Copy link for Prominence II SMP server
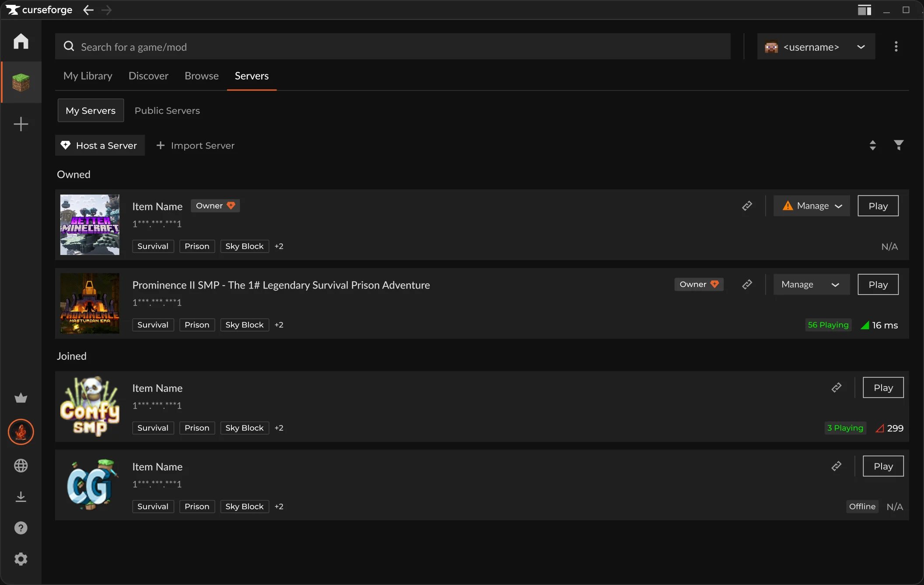Image resolution: width=924 pixels, height=585 pixels. pos(747,285)
